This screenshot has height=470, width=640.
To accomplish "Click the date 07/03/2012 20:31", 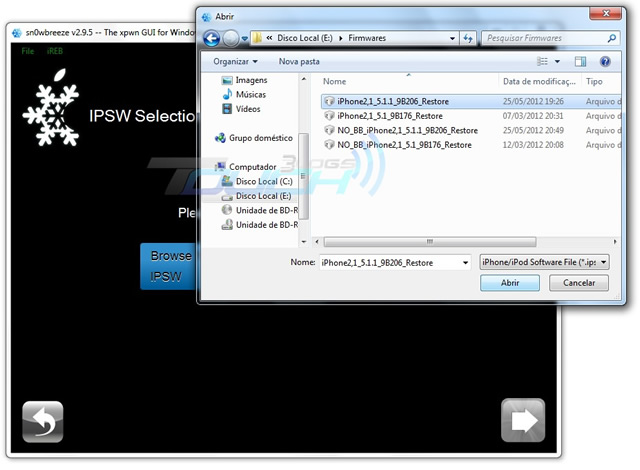I will [x=533, y=116].
